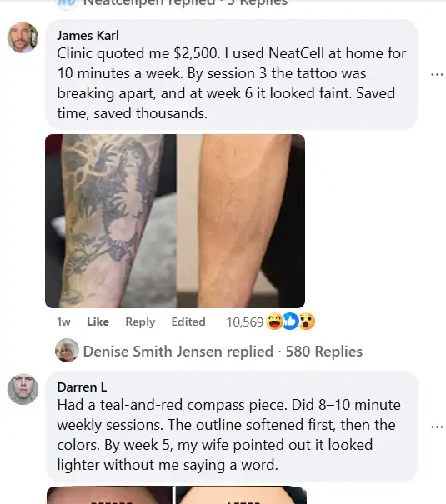
Task: Open the tattooed arm before photo
Action: pos(111,221)
